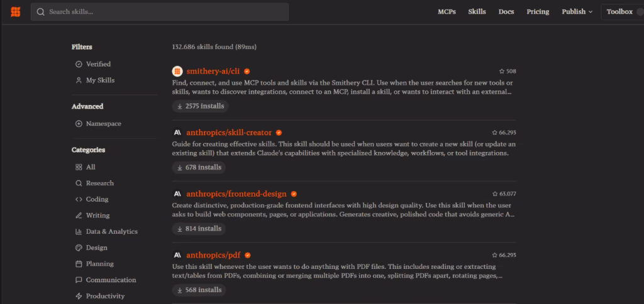Screen dimensions: 644x304
Task: Click the Productivity lightning icon
Action: coord(79,296)
